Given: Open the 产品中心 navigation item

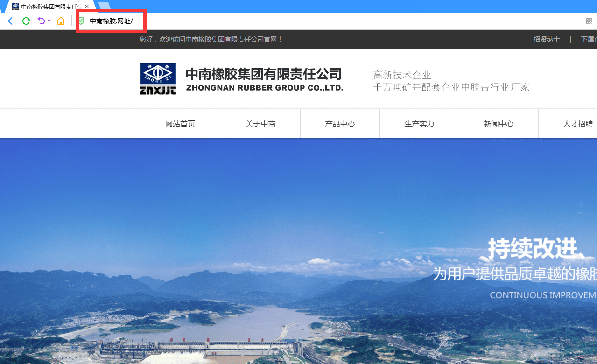Looking at the screenshot, I should tap(340, 124).
